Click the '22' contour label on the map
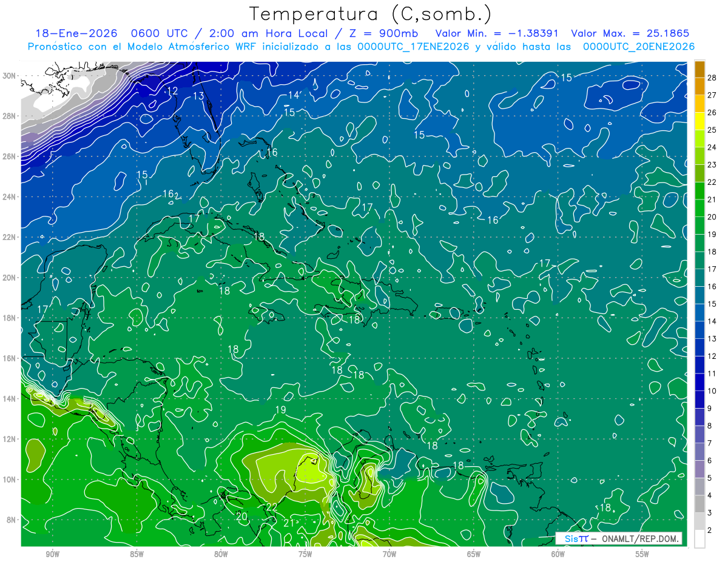The height and width of the screenshot is (562, 728). (x=272, y=507)
